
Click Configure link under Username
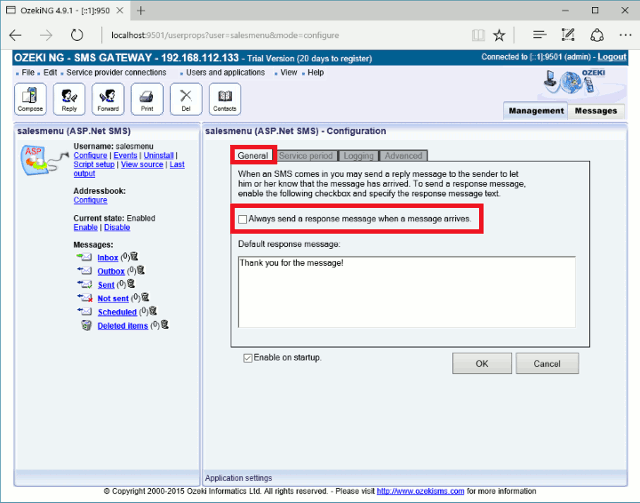(x=90, y=155)
